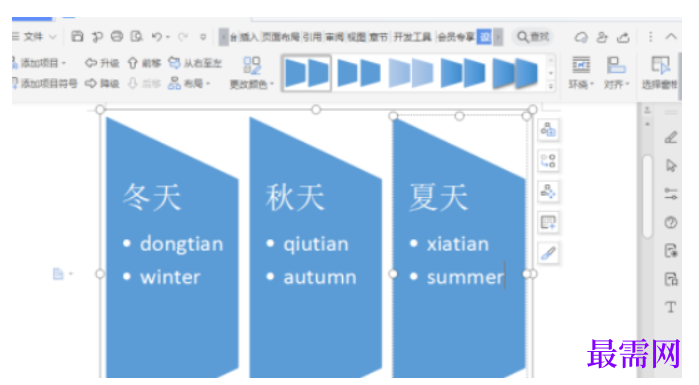
Task: Click the cloud sync icon
Action: (580, 37)
